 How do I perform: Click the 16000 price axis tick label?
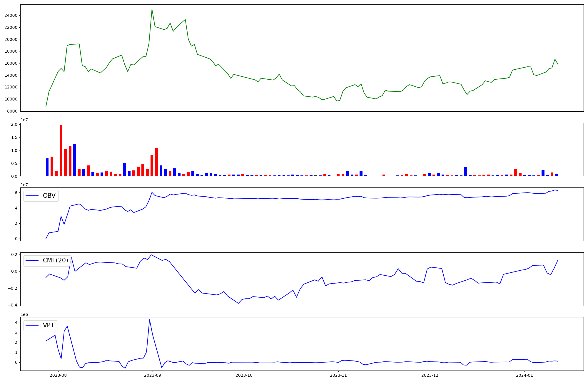coord(11,63)
